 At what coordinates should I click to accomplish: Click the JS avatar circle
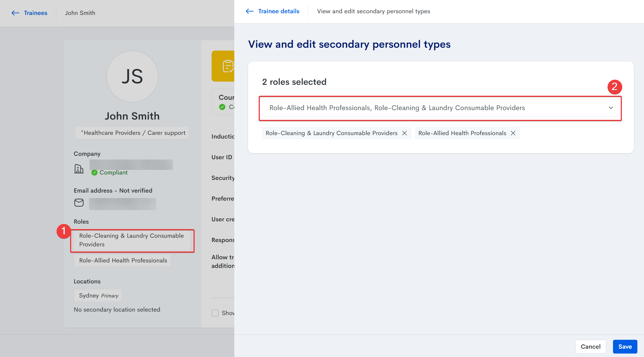[132, 76]
